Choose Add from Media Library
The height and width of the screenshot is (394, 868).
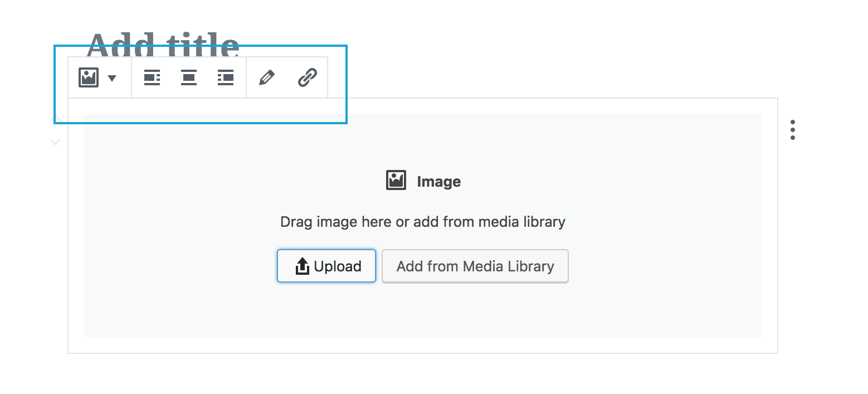[475, 266]
